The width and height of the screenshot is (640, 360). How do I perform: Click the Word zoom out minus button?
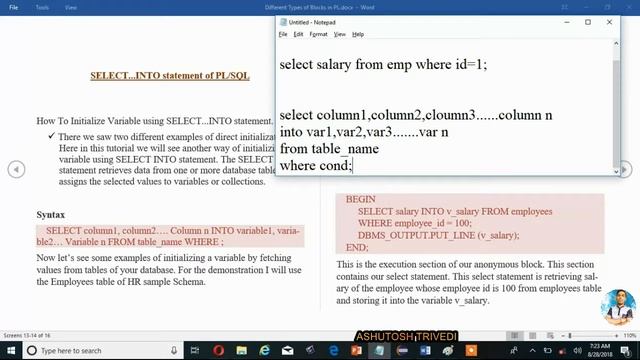click(x=563, y=336)
